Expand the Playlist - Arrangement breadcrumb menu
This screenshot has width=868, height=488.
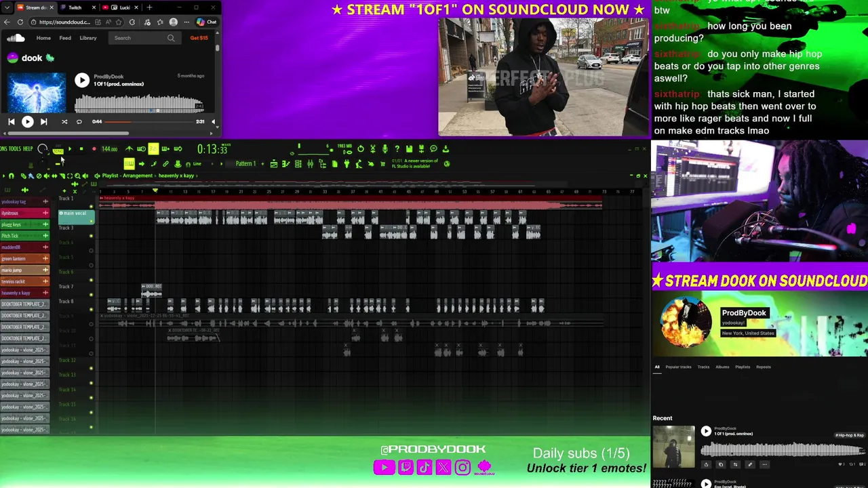(x=127, y=176)
